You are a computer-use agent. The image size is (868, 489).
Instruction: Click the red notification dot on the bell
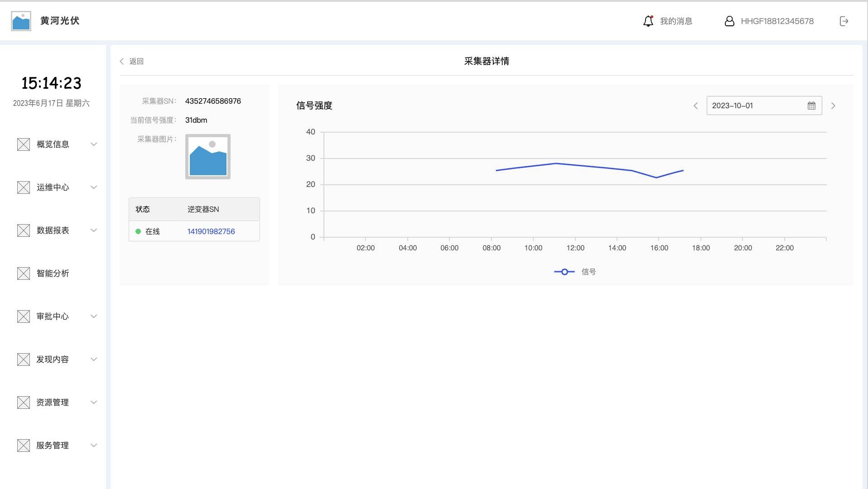click(x=652, y=16)
